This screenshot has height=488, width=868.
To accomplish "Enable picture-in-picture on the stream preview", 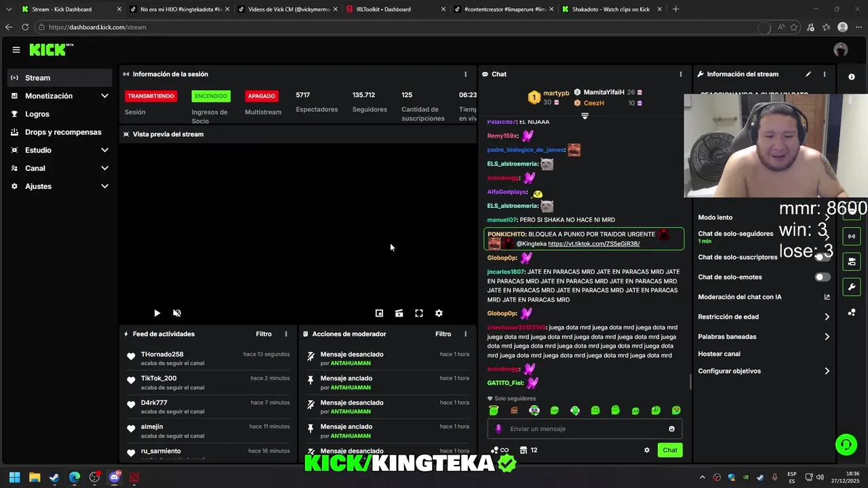I will pyautogui.click(x=379, y=313).
